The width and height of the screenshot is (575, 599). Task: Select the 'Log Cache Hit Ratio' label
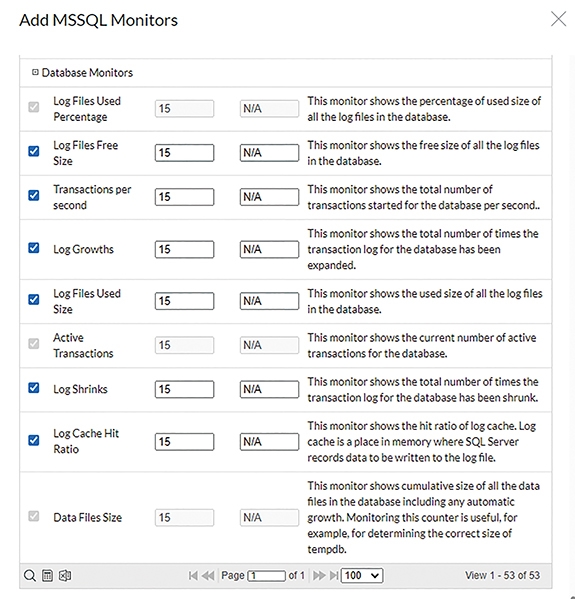(x=86, y=441)
